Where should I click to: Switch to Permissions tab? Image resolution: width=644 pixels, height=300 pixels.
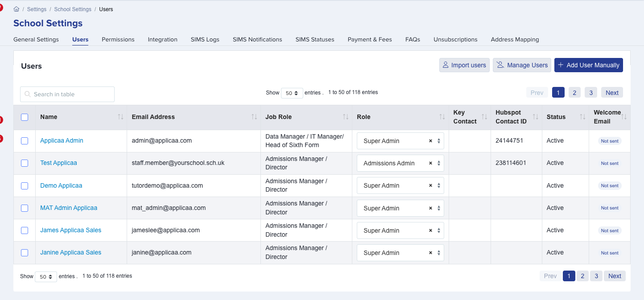point(118,39)
